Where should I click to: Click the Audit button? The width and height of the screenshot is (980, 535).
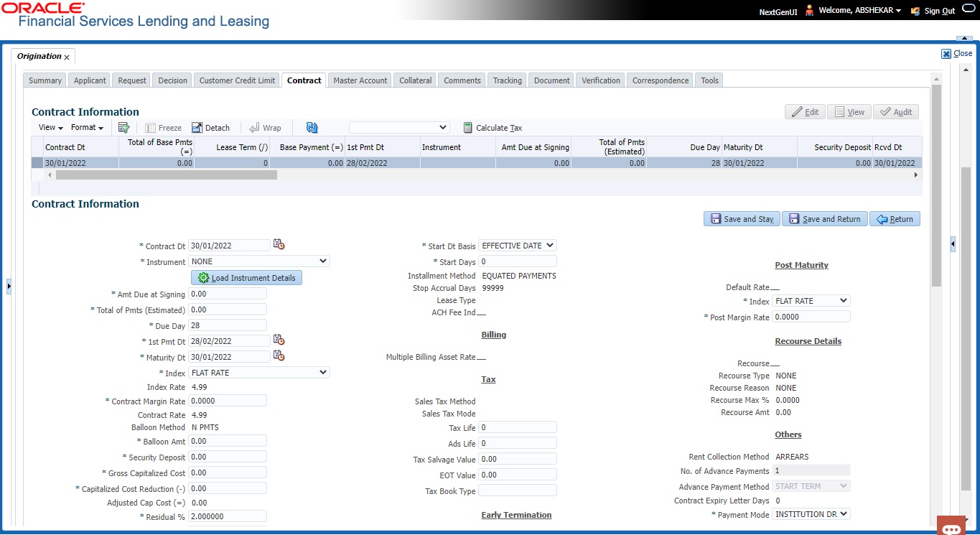point(896,112)
